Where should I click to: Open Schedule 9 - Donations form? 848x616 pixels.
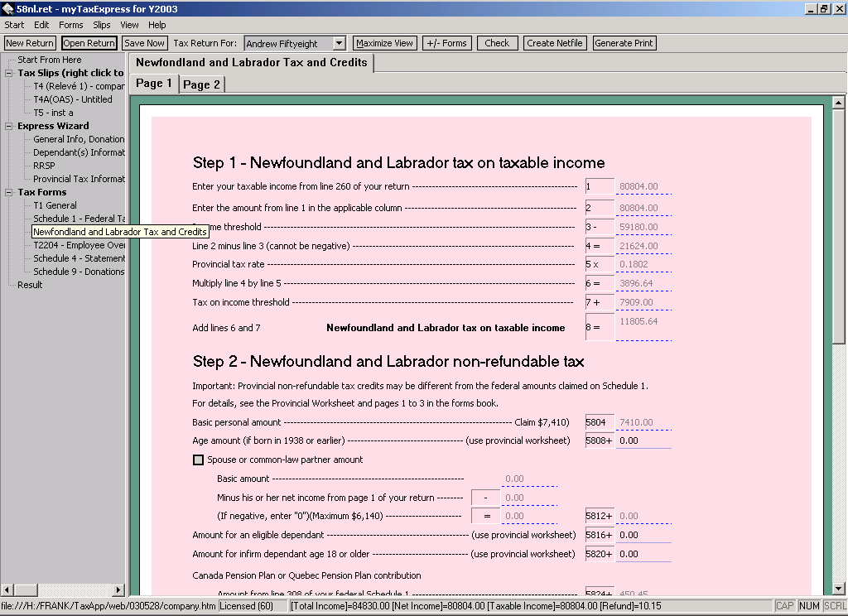pyautogui.click(x=79, y=272)
